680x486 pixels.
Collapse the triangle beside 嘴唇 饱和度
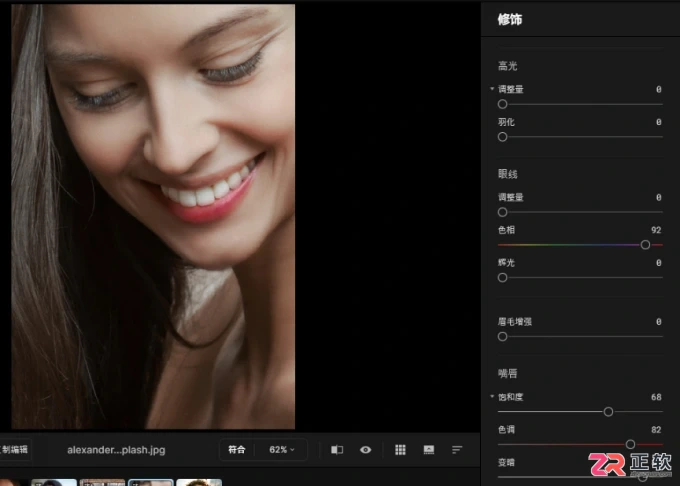click(x=492, y=396)
